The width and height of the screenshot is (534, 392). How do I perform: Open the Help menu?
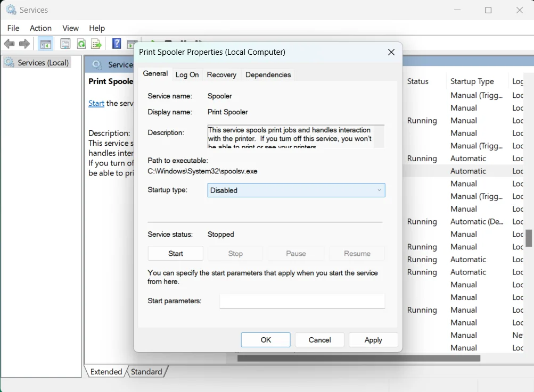pos(97,28)
